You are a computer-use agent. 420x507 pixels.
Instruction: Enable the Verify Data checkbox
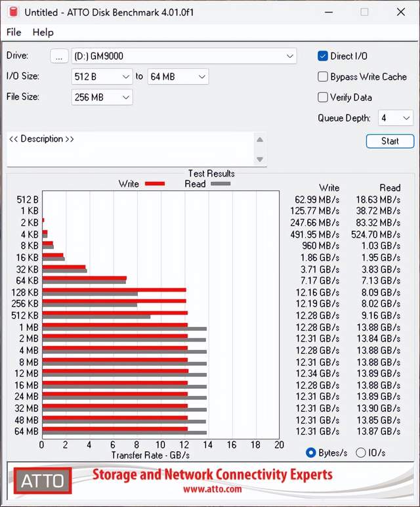click(322, 97)
